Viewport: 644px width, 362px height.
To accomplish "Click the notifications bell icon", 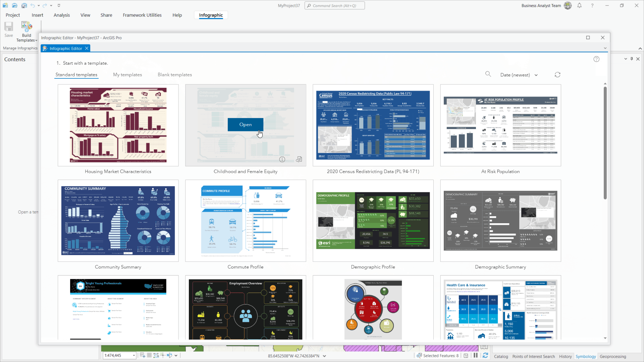I will [x=579, y=5].
